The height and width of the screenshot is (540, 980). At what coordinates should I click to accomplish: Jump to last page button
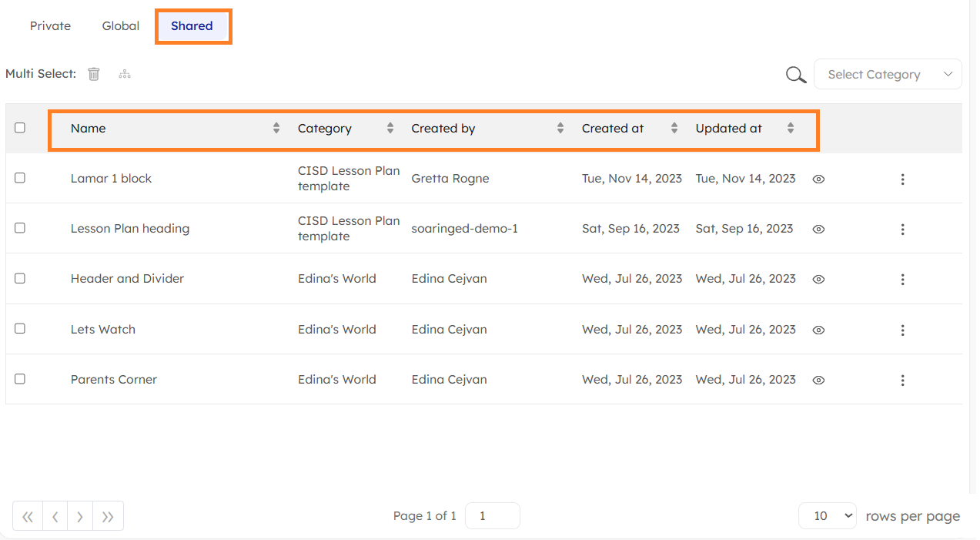(108, 517)
